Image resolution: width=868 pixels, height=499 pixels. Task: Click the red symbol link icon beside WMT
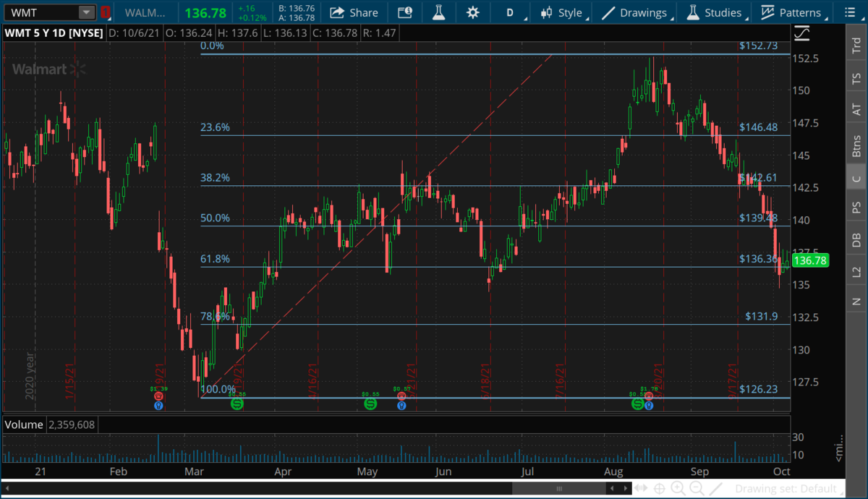(106, 12)
